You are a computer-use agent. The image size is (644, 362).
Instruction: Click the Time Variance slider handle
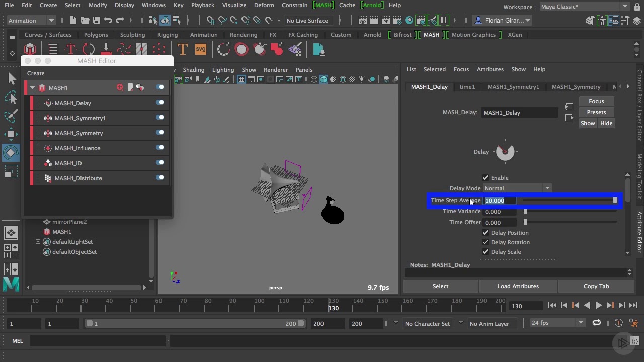coord(525,212)
